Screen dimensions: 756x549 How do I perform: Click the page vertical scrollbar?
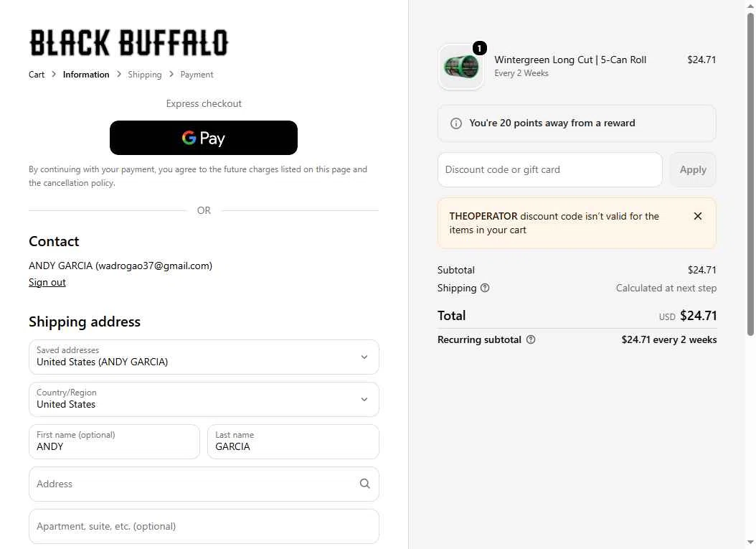pyautogui.click(x=750, y=174)
